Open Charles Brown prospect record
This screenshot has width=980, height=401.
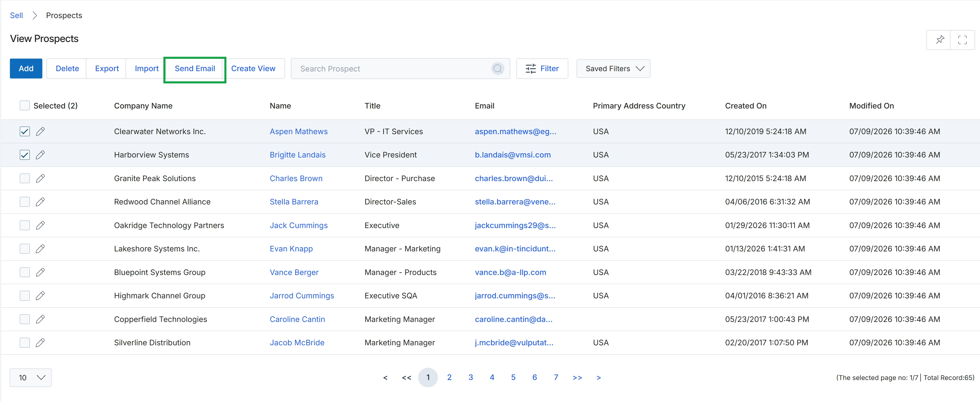pos(296,178)
